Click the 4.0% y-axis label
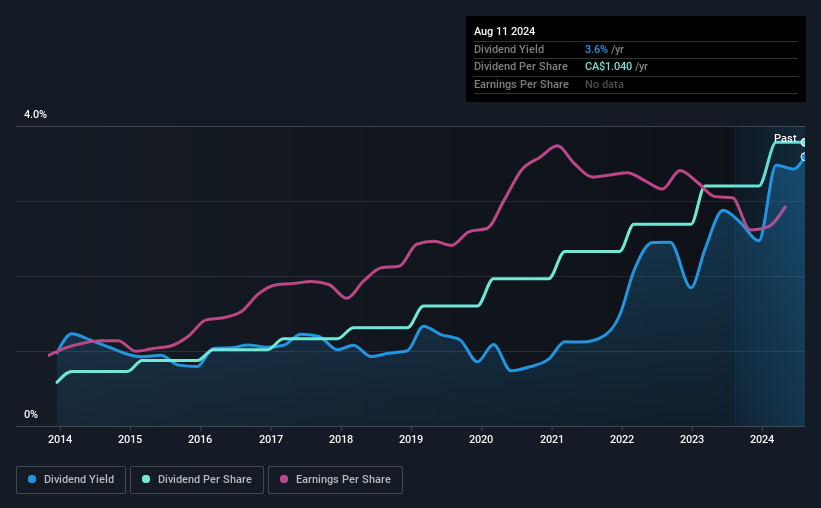The width and height of the screenshot is (821, 508). (35, 114)
